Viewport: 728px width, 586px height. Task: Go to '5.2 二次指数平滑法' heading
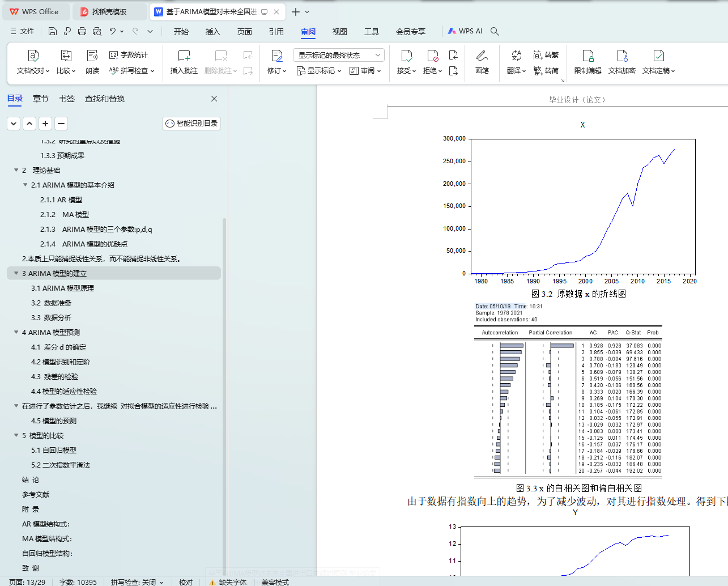tap(61, 465)
